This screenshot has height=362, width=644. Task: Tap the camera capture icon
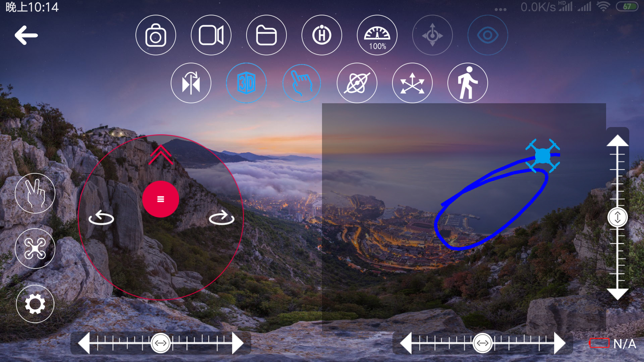(x=155, y=36)
